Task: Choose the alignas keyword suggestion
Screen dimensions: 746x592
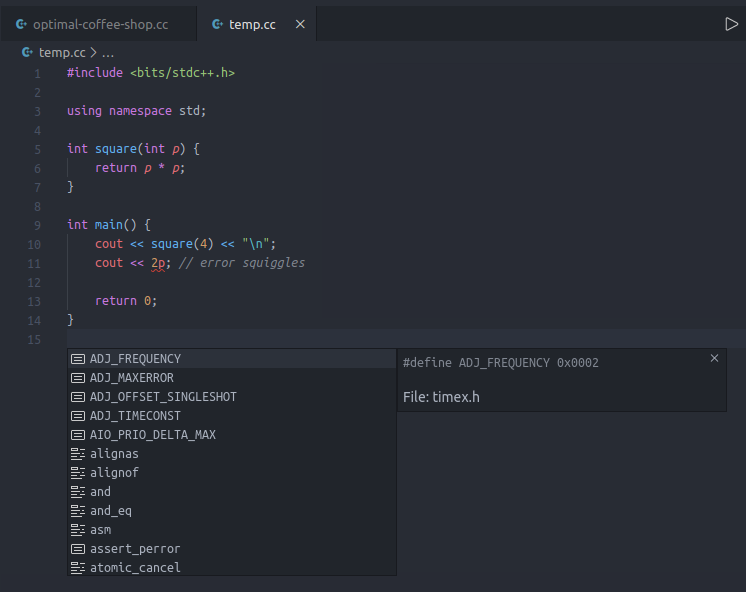Action: point(232,454)
